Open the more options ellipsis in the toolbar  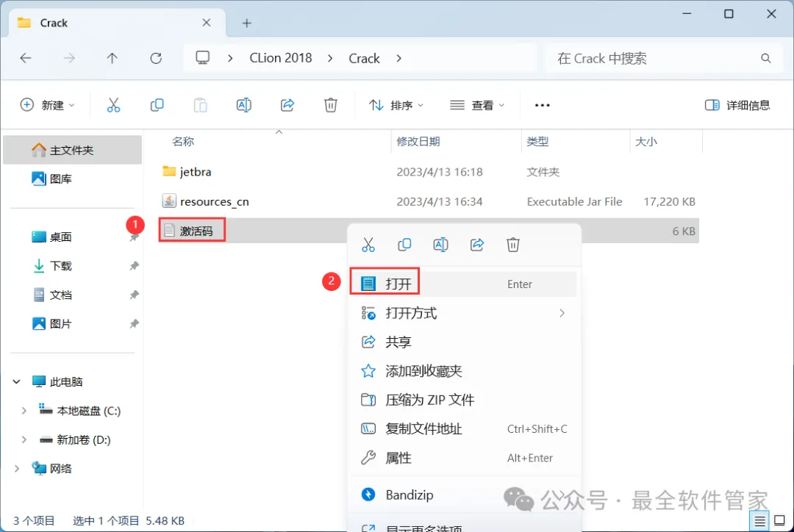click(542, 105)
